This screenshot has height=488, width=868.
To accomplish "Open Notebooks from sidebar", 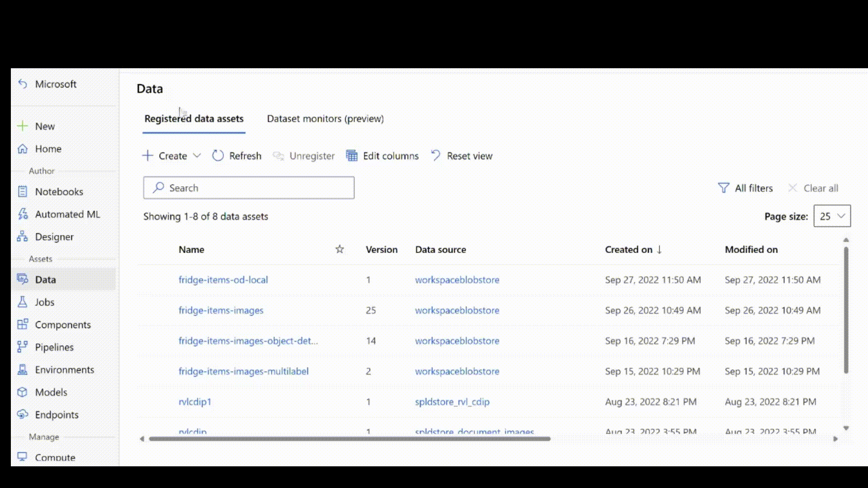I will (58, 191).
